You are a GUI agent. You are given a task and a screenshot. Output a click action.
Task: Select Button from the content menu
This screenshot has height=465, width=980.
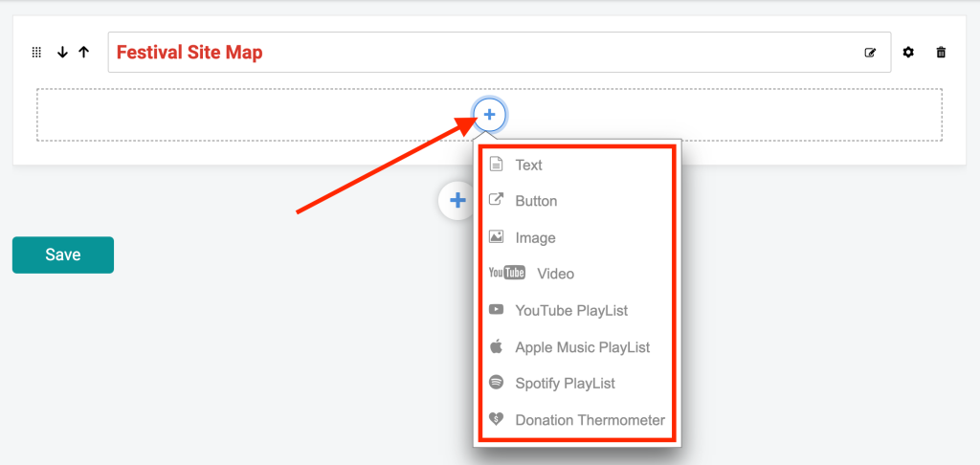click(x=577, y=201)
